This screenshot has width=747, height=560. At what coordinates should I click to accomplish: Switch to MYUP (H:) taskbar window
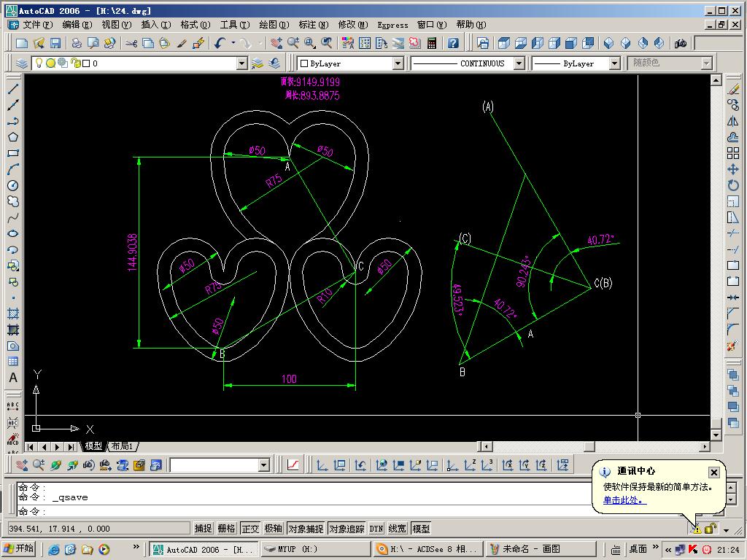315,549
